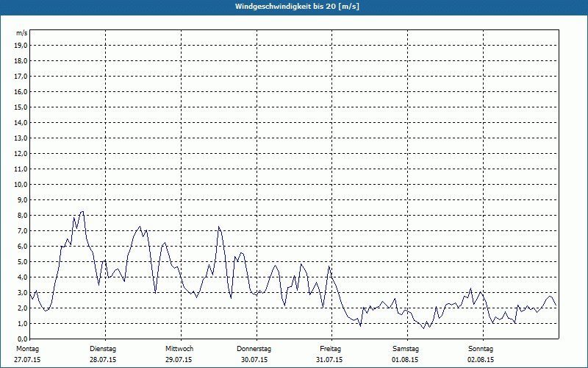Click the 19,0 y-axis value
This screenshot has height=368, width=588.
(21, 46)
